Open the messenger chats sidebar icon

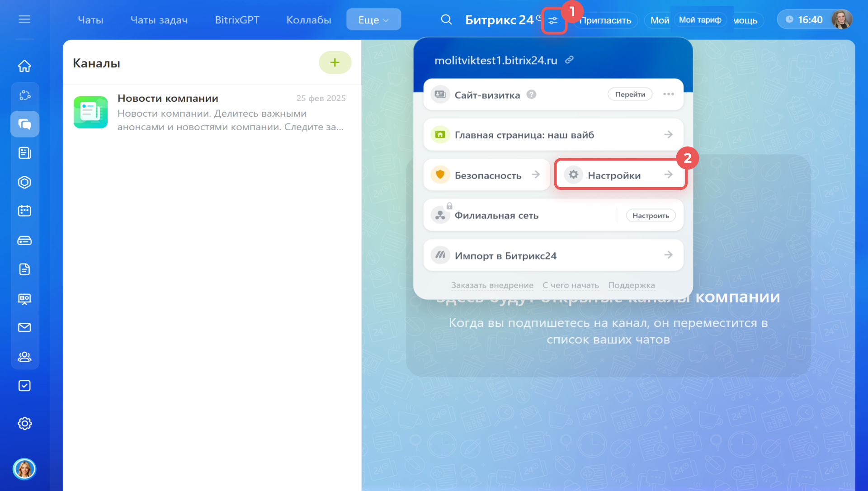click(24, 124)
